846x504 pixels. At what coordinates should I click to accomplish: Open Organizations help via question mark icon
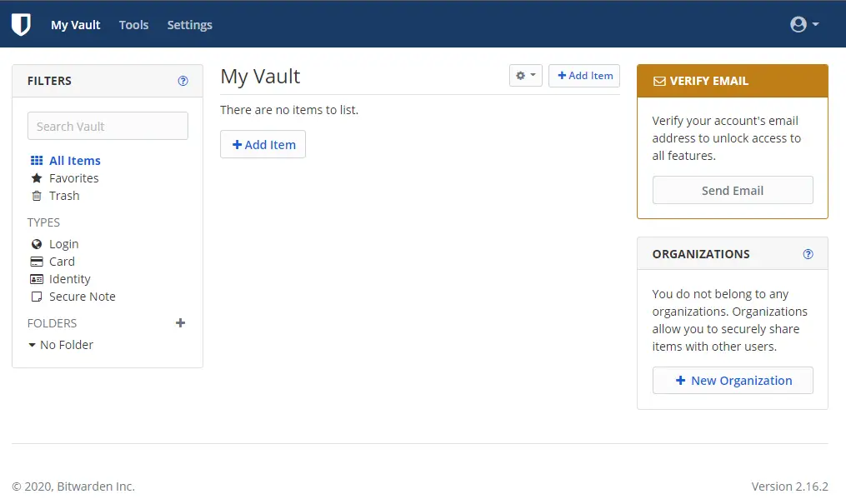pyautogui.click(x=807, y=253)
